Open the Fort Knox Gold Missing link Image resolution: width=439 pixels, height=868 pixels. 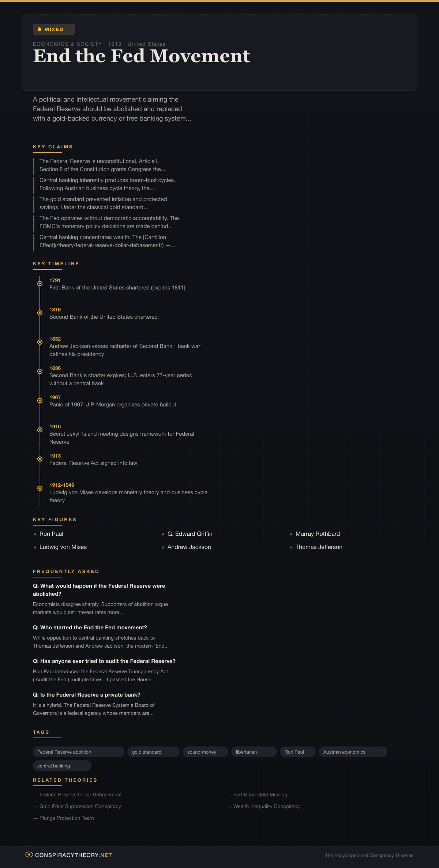tap(260, 795)
